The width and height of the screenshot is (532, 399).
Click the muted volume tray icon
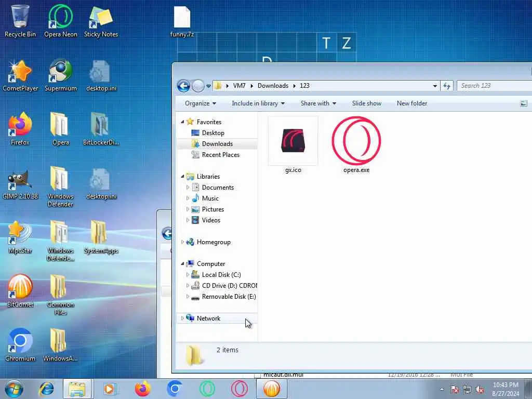(x=480, y=390)
